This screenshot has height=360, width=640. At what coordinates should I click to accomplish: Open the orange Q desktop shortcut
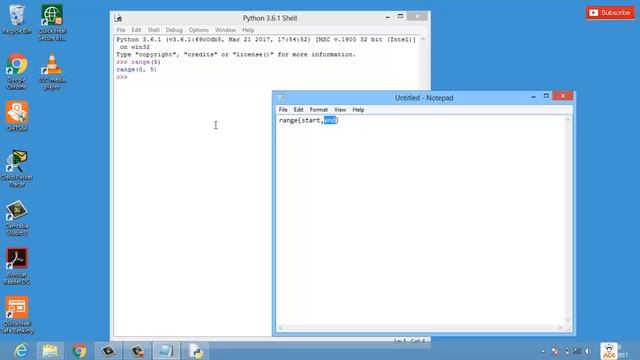[17, 116]
